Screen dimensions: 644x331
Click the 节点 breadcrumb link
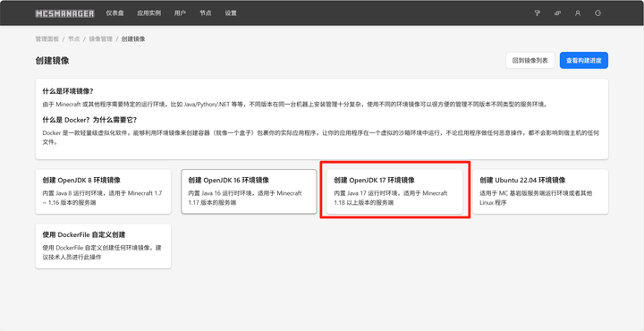74,39
